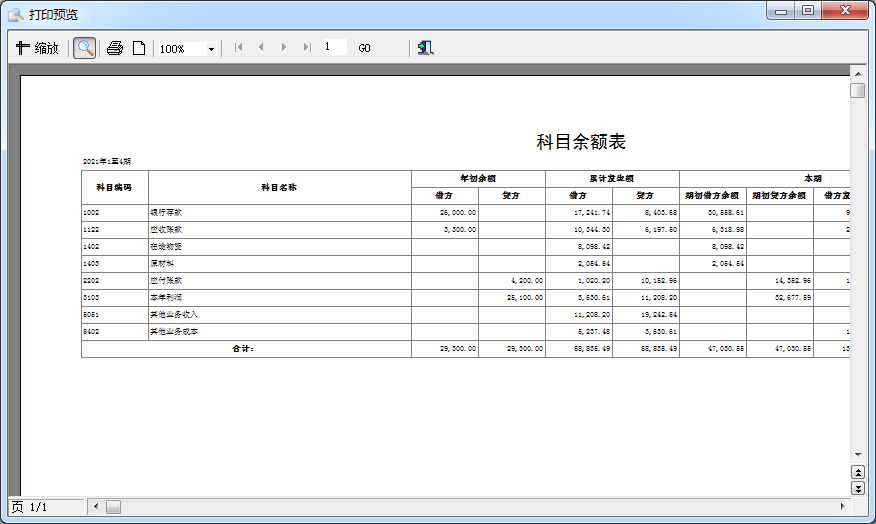Viewport: 876px width, 524px height.
Task: Toggle the magnifier zoom mode icon
Action: (x=85, y=48)
